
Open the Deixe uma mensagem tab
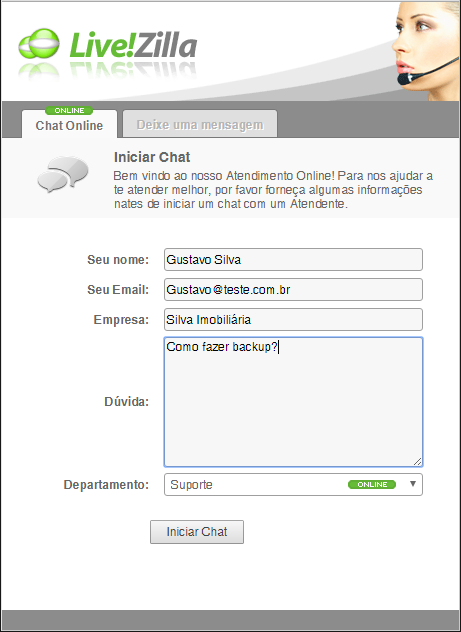(200, 125)
